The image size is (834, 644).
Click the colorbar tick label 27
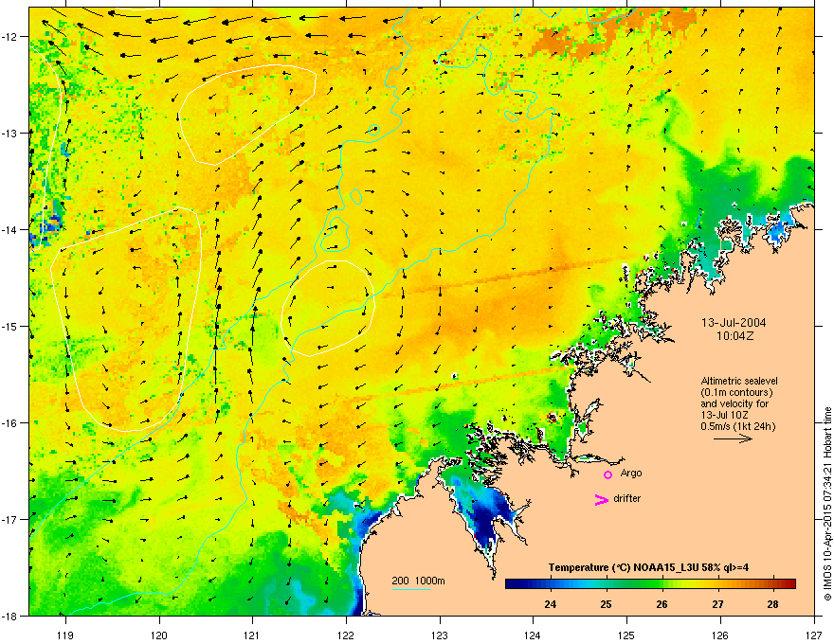pyautogui.click(x=717, y=604)
